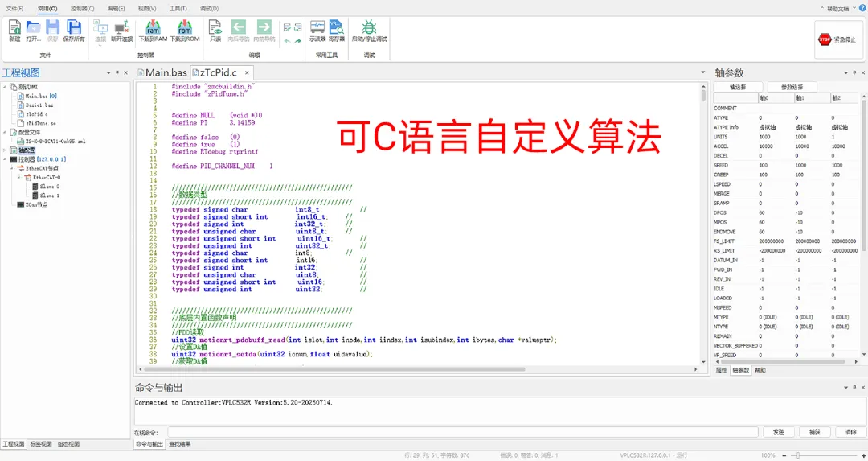868x461 pixels.
Task: Pin the 轴参数 panel
Action: coord(854,72)
